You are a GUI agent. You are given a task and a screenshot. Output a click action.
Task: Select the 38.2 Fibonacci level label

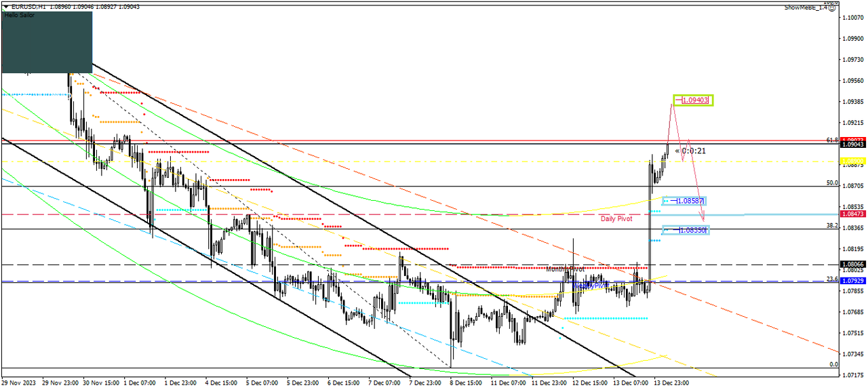coord(833,225)
